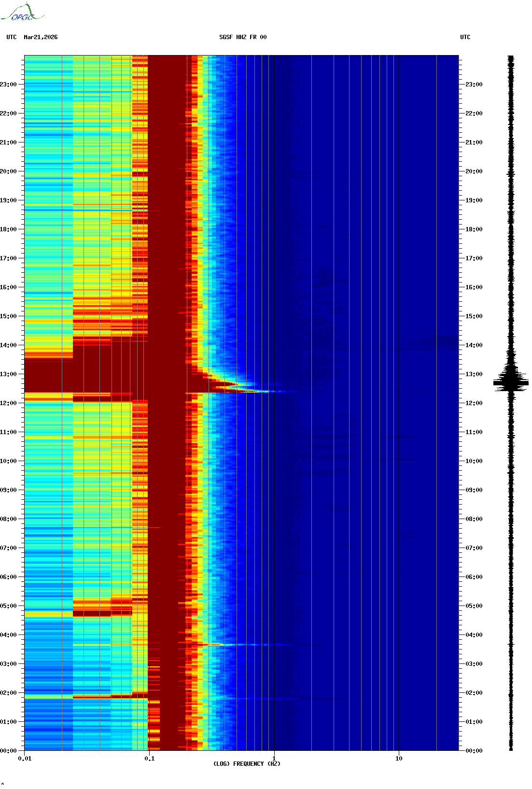Click the 0.1 frequency axis label
This screenshot has height=789, width=532.
(x=150, y=759)
